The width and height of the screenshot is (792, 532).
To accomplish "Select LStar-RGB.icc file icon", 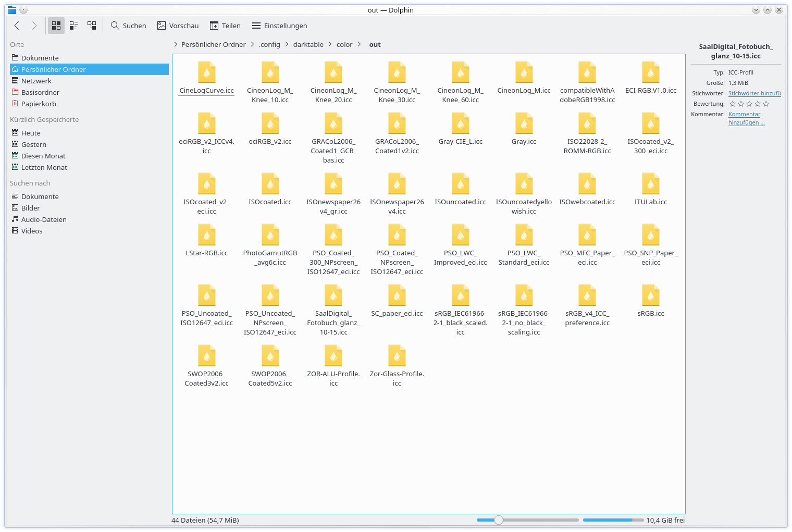I will coord(207,235).
